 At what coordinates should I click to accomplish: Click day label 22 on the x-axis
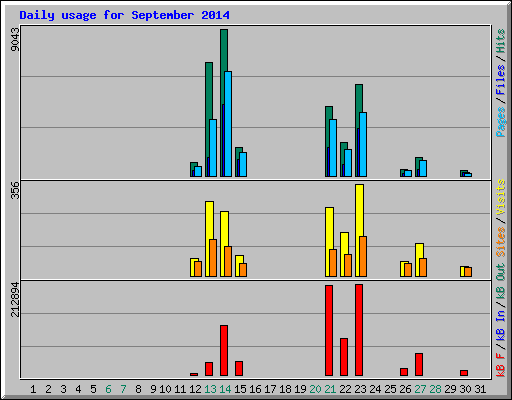(345, 389)
